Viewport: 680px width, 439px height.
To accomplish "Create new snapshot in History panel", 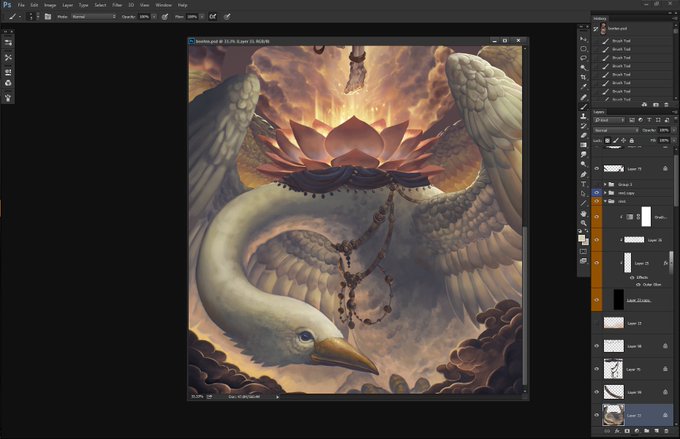I will pyautogui.click(x=656, y=105).
